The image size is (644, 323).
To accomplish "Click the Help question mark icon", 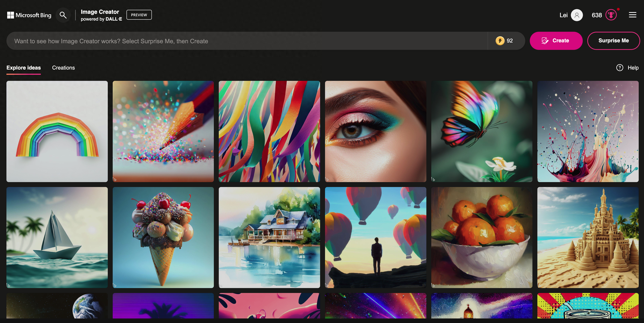I will click(619, 68).
